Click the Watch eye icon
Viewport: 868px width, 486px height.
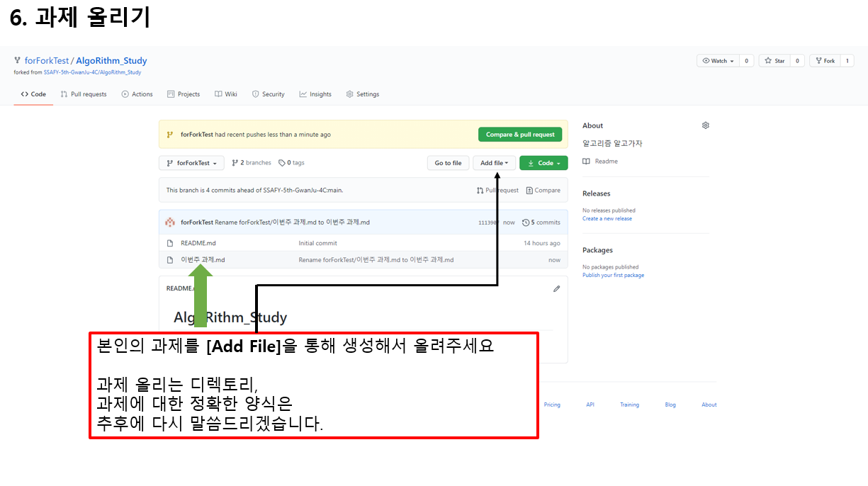coord(706,60)
